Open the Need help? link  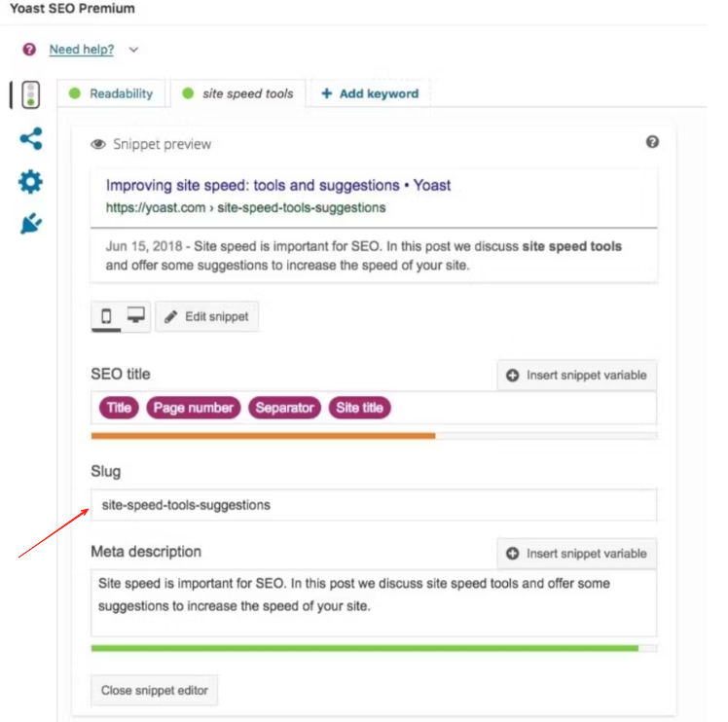pyautogui.click(x=81, y=50)
